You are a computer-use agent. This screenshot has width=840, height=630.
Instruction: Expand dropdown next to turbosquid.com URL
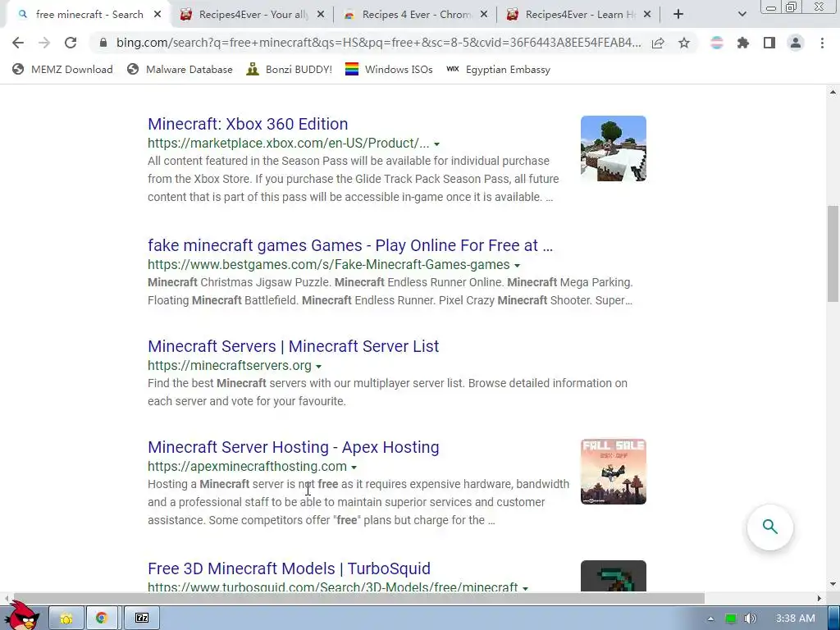tap(525, 588)
